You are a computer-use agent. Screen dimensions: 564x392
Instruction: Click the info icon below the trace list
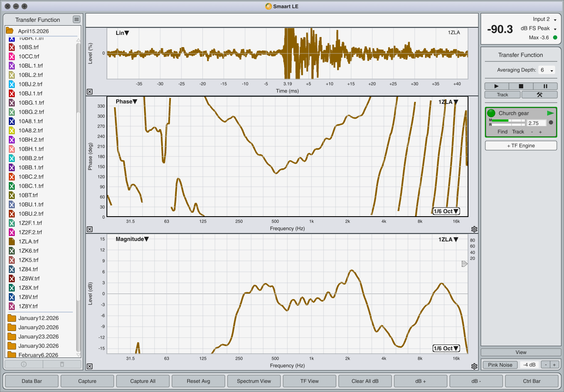click(x=24, y=364)
